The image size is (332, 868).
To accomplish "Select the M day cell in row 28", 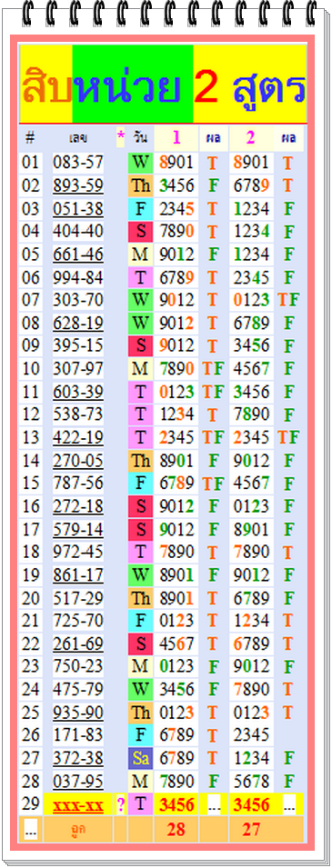I will click(141, 781).
